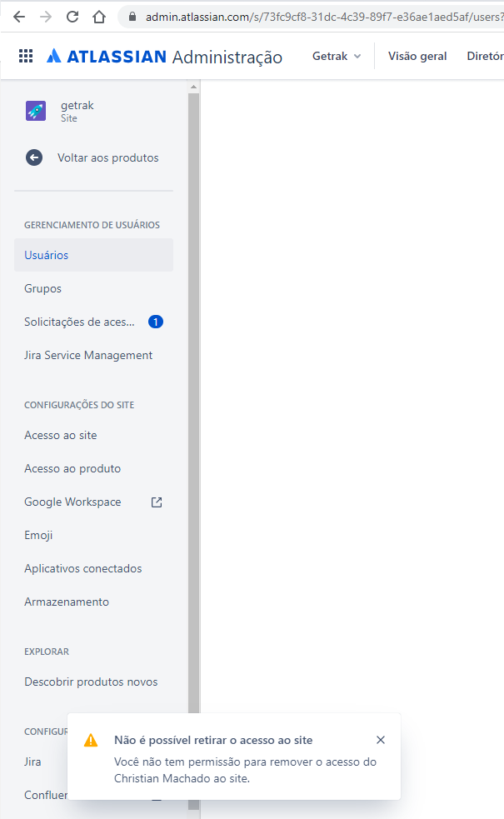The width and height of the screenshot is (504, 819).
Task: Click the sidebar scrollbar up arrow
Action: 194,87
